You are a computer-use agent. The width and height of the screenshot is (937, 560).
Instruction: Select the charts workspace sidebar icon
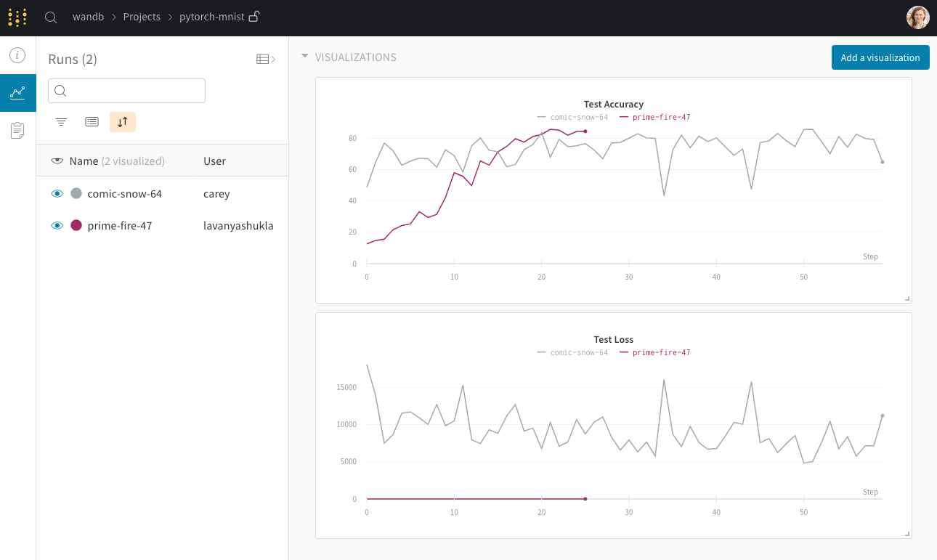click(x=17, y=93)
